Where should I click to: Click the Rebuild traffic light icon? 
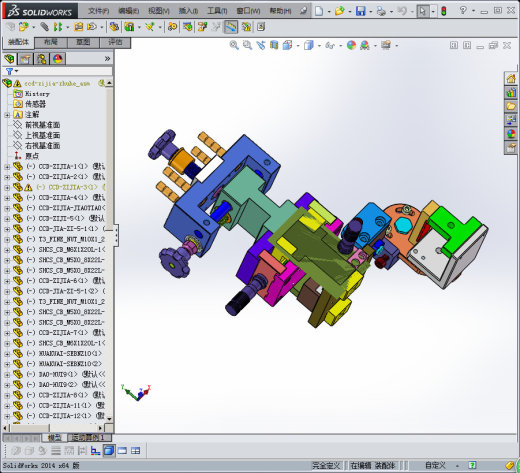pyautogui.click(x=444, y=11)
